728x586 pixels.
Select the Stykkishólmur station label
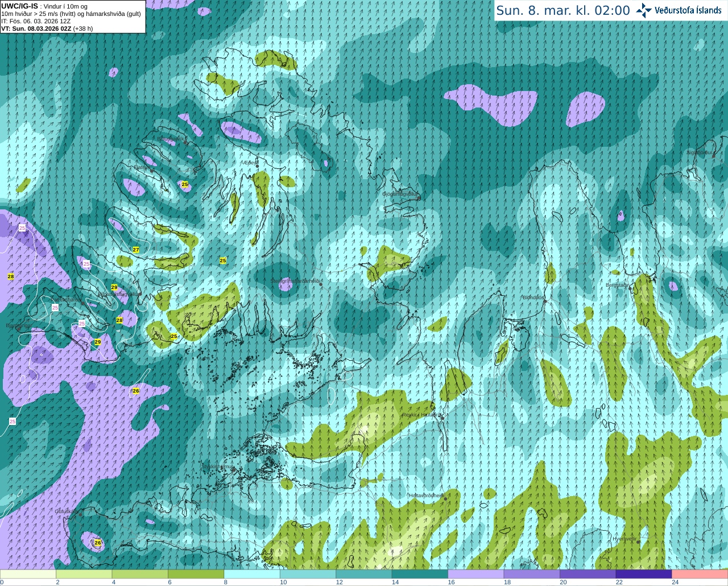tap(218, 467)
